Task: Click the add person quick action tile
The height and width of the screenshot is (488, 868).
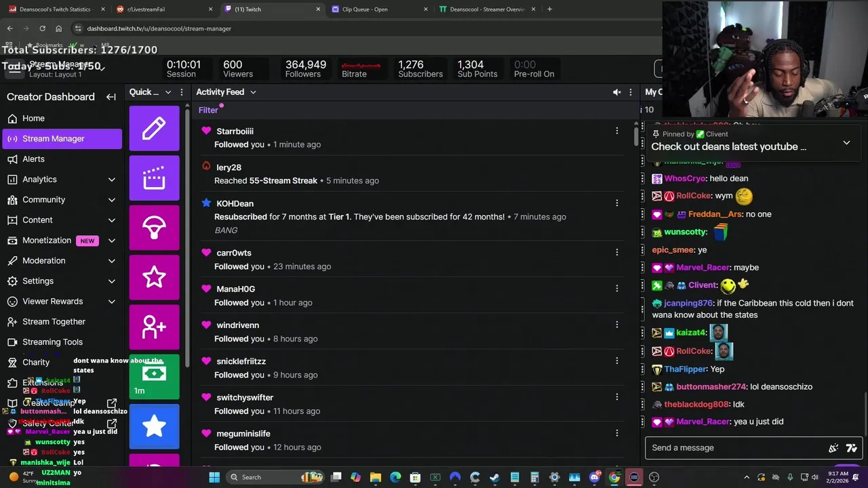Action: (x=155, y=327)
